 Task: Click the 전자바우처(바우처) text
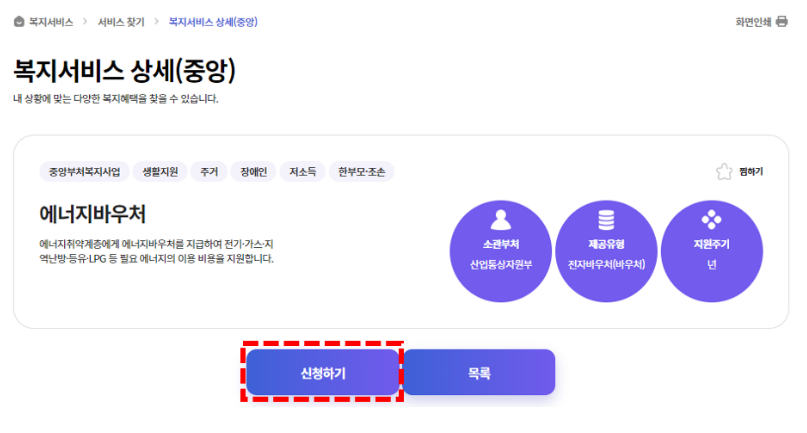tap(606, 265)
